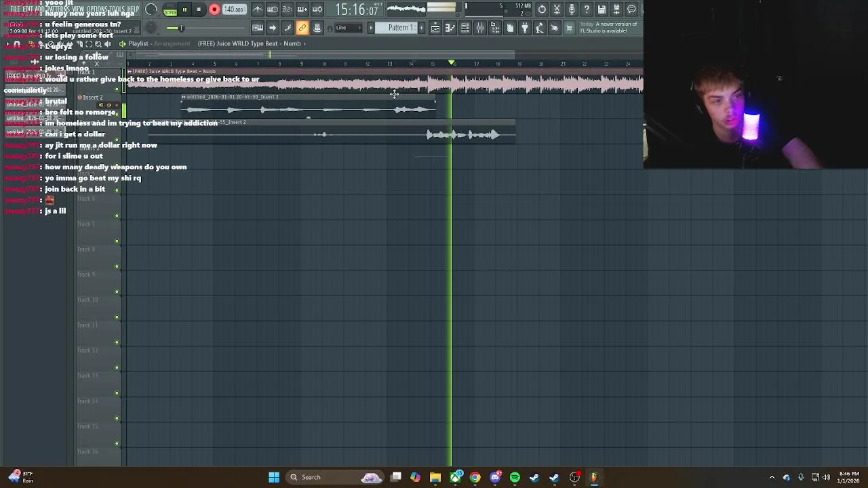Toggle the recording countdown 3-2-1 icon
868x488 pixels.
[288, 9]
